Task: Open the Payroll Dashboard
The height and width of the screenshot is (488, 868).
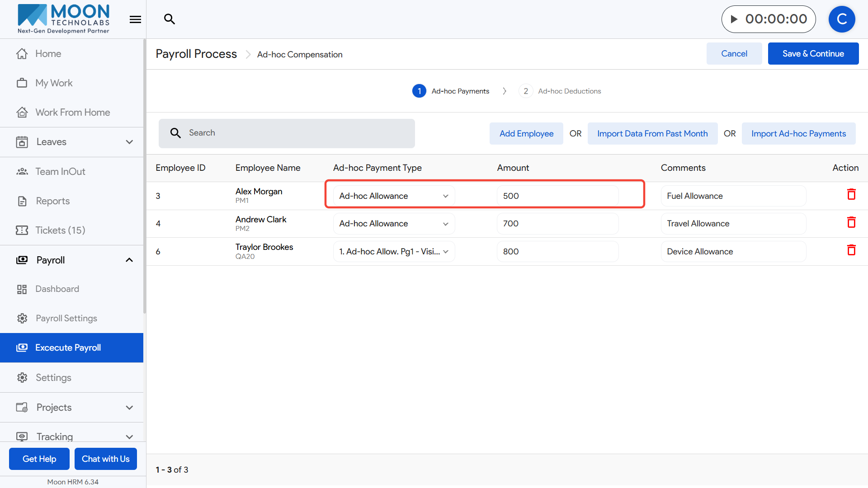Action: (57, 289)
